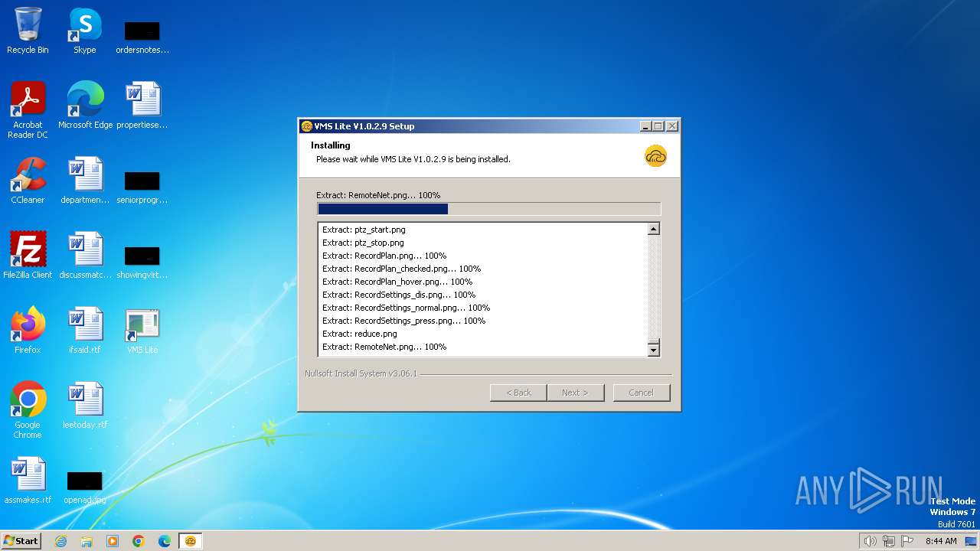Click the installer title bar app icon
Viewport: 980px width, 551px height.
click(x=307, y=126)
